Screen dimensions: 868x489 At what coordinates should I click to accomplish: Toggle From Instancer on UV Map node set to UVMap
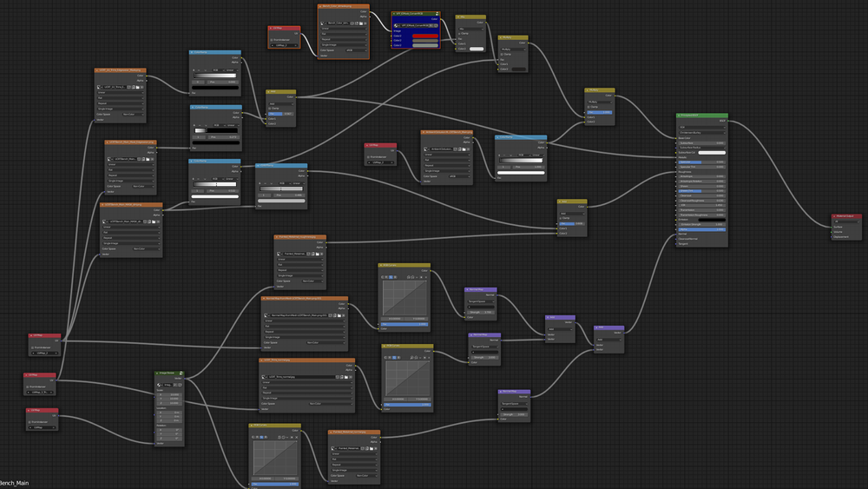pos(30,422)
